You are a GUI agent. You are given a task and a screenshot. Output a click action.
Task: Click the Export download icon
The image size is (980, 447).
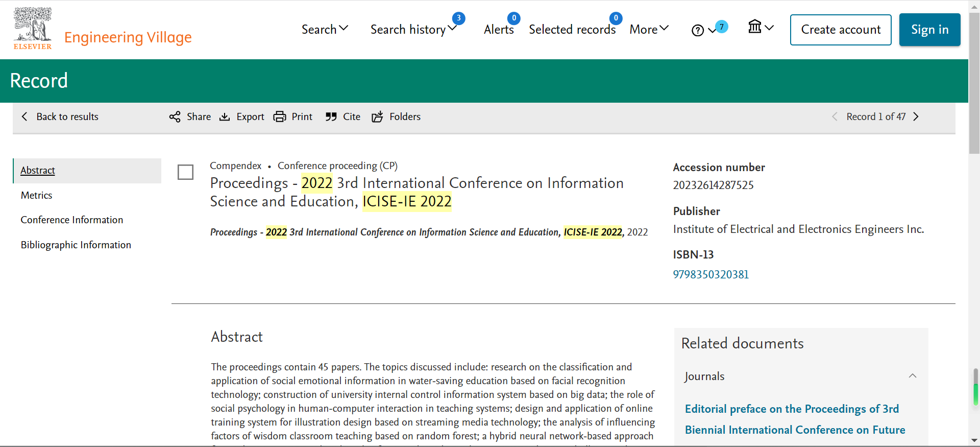[x=225, y=116]
